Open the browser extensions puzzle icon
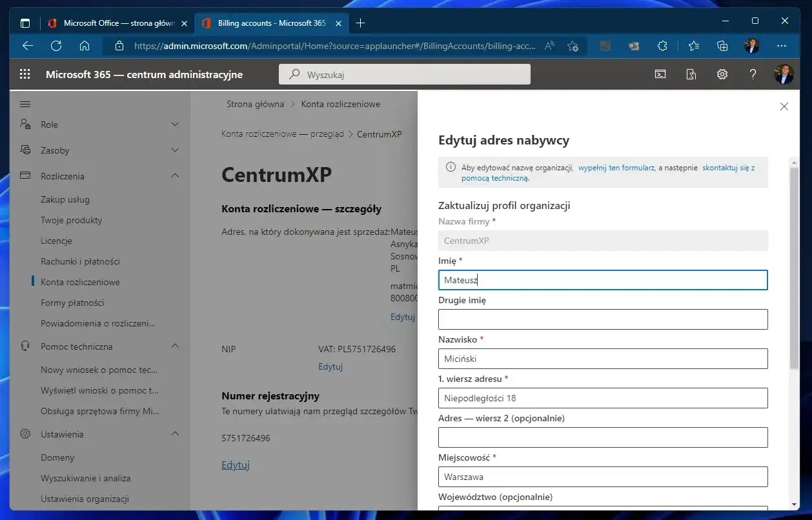 tap(662, 46)
